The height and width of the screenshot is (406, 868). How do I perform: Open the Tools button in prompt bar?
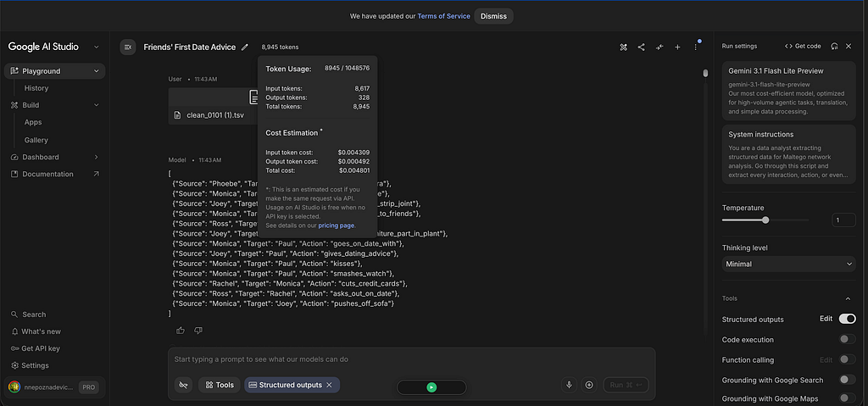[220, 385]
